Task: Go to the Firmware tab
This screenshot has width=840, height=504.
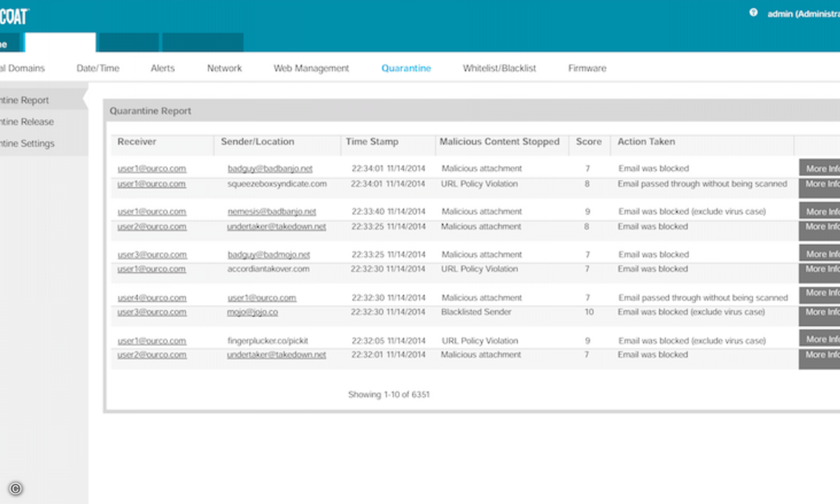Action: click(x=587, y=69)
